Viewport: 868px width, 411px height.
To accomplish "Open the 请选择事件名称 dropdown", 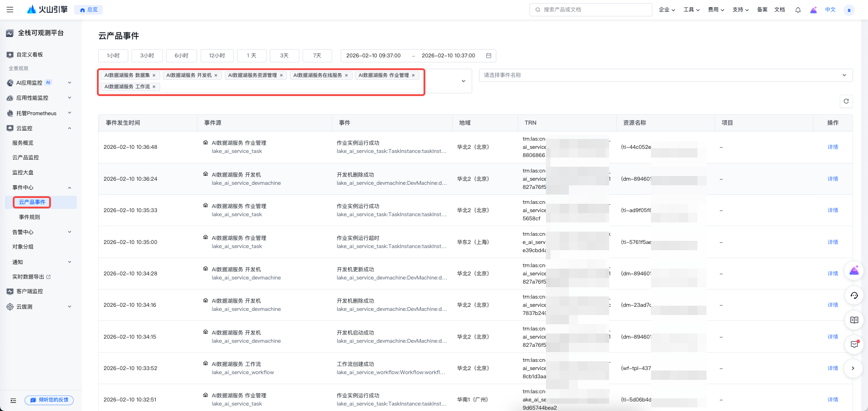I will pyautogui.click(x=665, y=75).
